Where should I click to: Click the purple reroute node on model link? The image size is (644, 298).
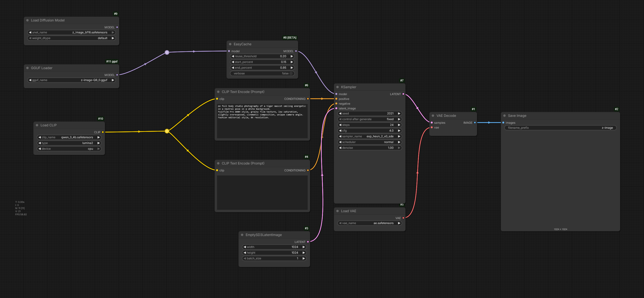[x=167, y=52]
